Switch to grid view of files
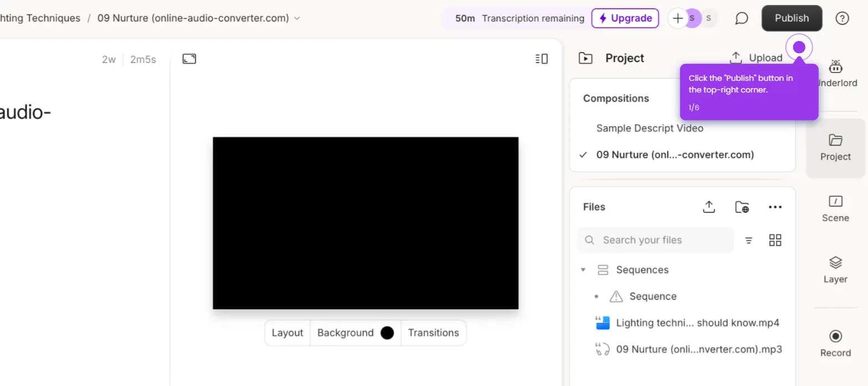This screenshot has width=868, height=386. click(775, 240)
